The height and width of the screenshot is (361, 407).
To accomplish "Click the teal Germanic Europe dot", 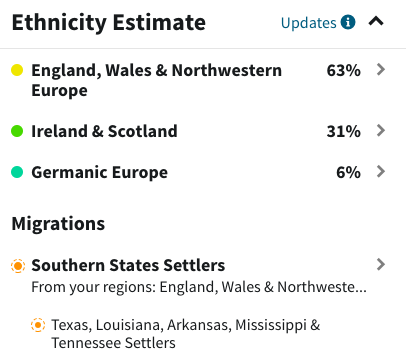I will click(x=17, y=172).
